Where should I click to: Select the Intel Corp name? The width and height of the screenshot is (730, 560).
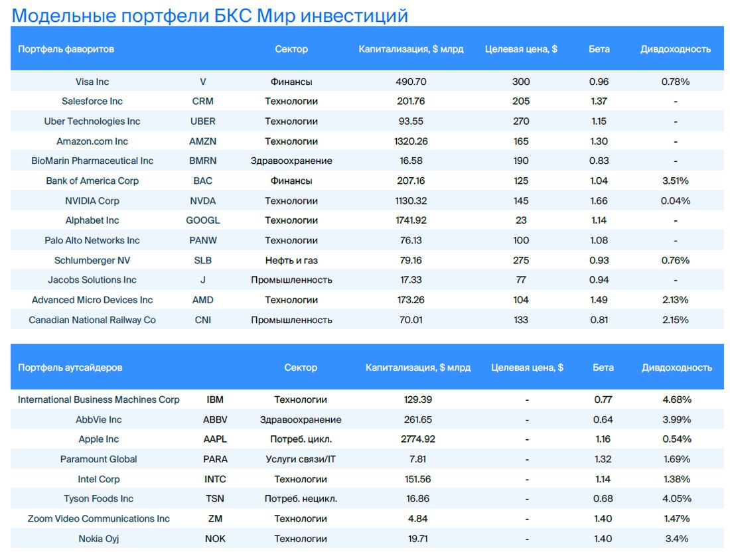[x=99, y=479]
